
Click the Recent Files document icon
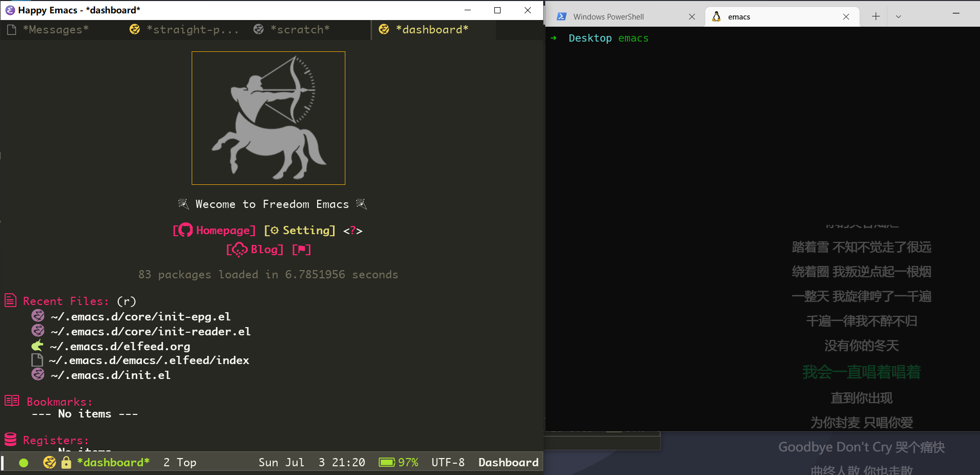[x=11, y=300]
